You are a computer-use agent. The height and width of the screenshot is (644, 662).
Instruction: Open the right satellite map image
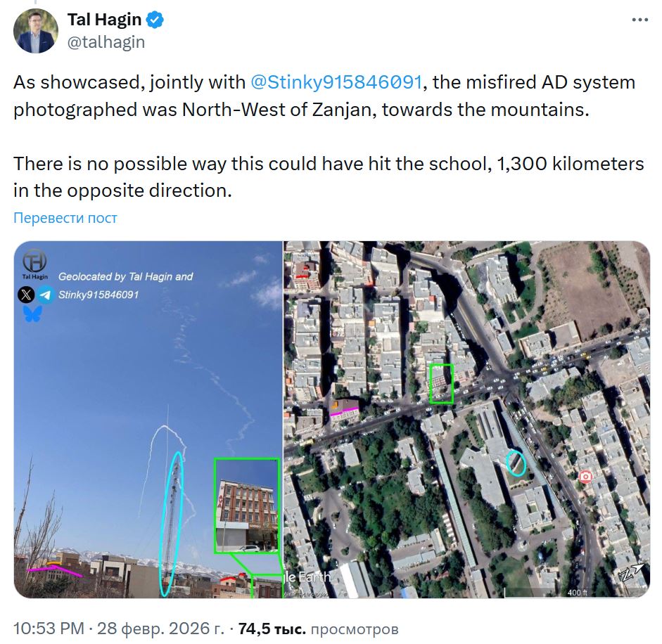[467, 420]
